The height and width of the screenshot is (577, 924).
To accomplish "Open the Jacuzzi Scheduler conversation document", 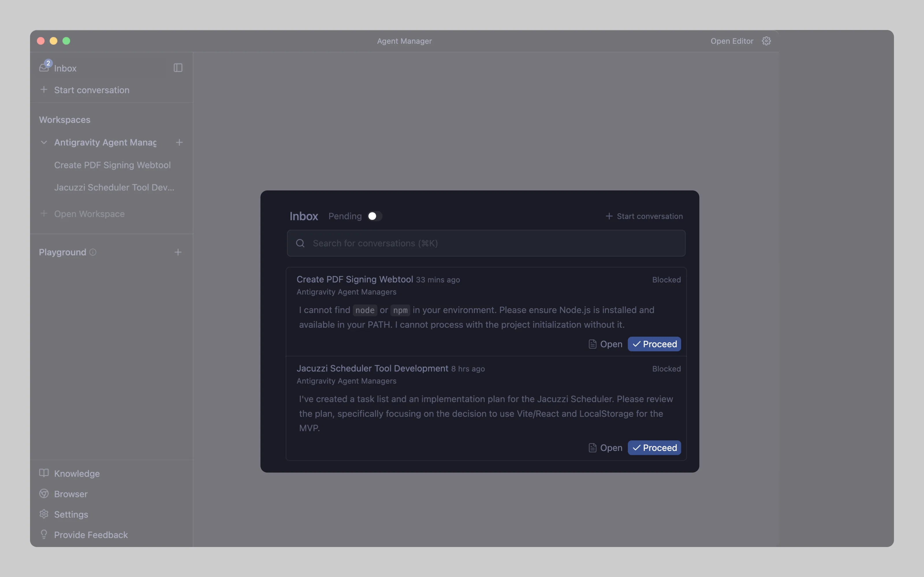I will click(x=605, y=448).
